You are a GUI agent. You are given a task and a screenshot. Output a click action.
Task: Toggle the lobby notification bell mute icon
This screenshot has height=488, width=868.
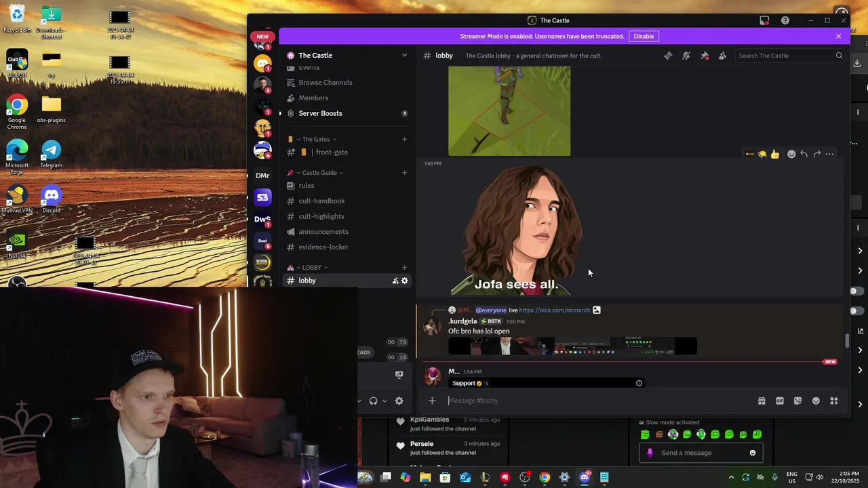686,56
